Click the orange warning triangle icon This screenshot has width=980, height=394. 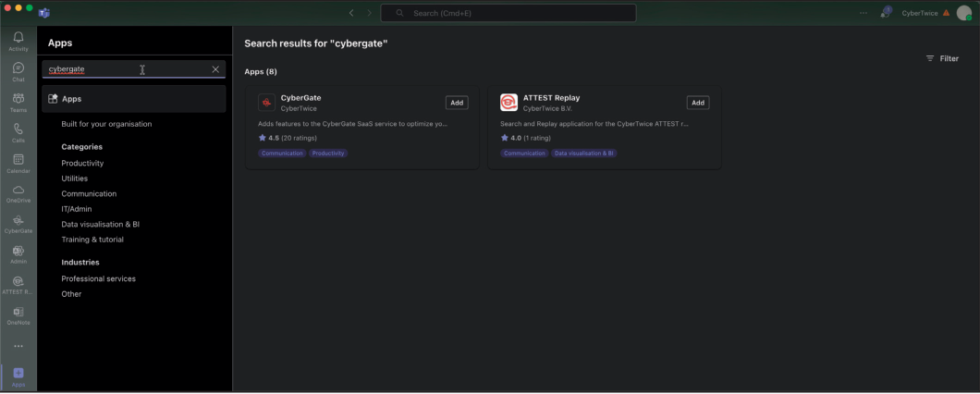pos(946,13)
